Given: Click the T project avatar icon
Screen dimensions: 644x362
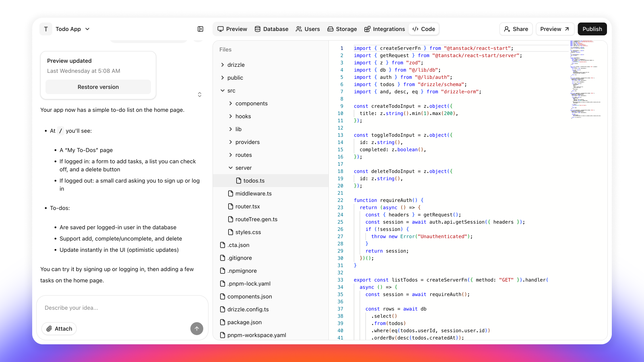Looking at the screenshot, I should [46, 29].
